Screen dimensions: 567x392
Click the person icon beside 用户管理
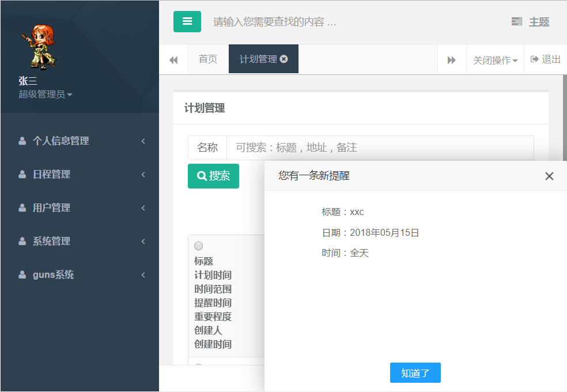[22, 208]
